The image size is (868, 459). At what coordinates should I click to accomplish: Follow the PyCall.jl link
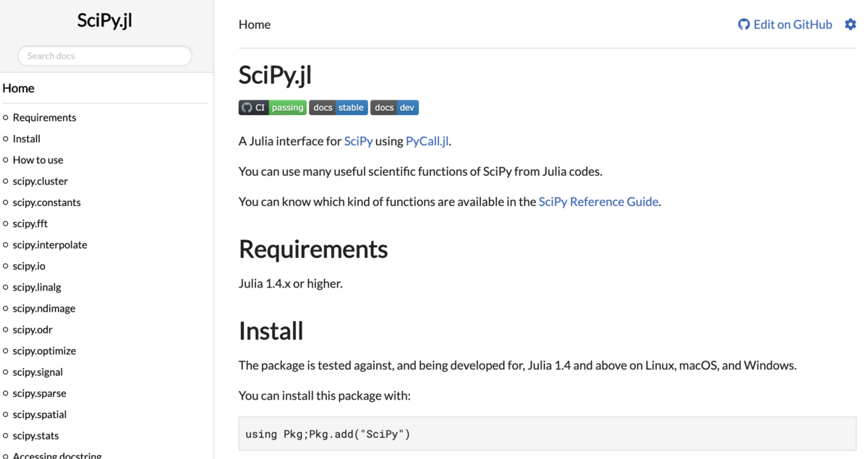[x=427, y=141]
